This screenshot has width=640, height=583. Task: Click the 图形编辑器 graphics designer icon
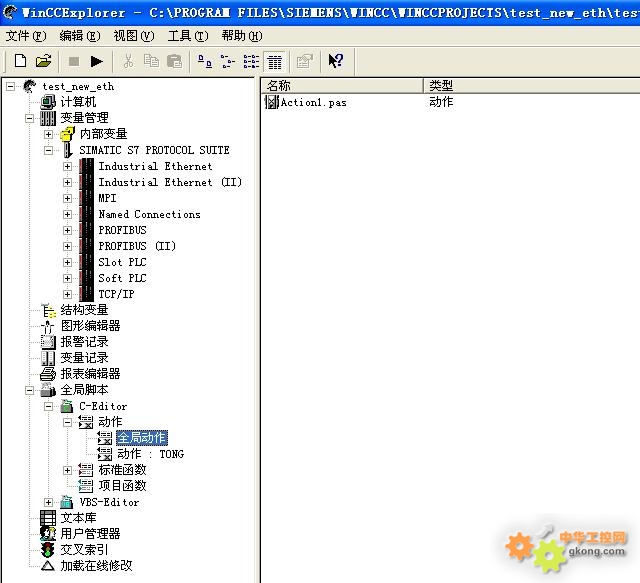(48, 326)
